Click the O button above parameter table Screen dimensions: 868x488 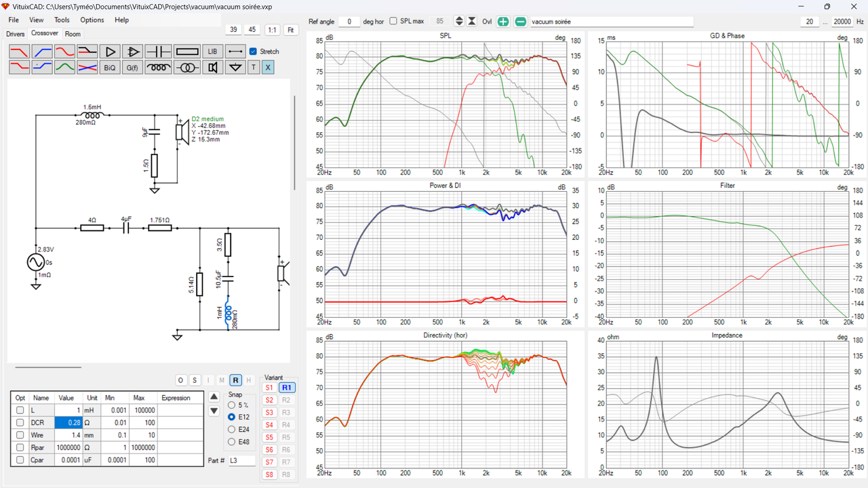(180, 380)
